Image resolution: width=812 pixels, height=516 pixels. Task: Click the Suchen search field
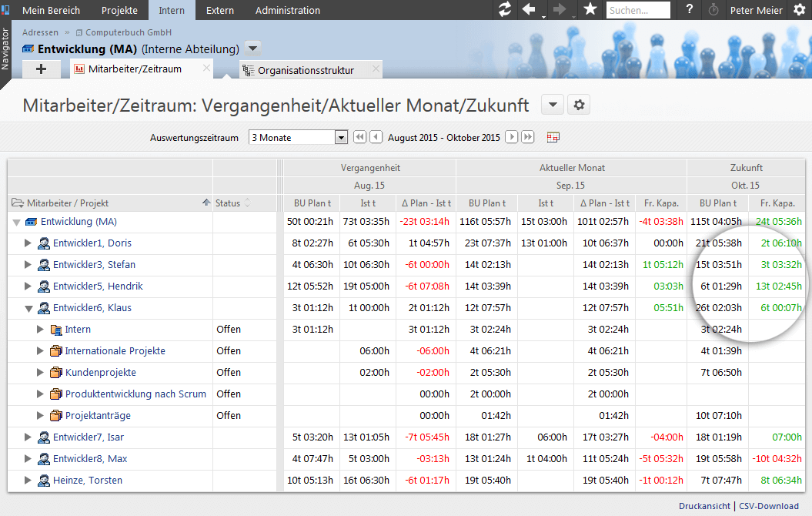click(637, 10)
